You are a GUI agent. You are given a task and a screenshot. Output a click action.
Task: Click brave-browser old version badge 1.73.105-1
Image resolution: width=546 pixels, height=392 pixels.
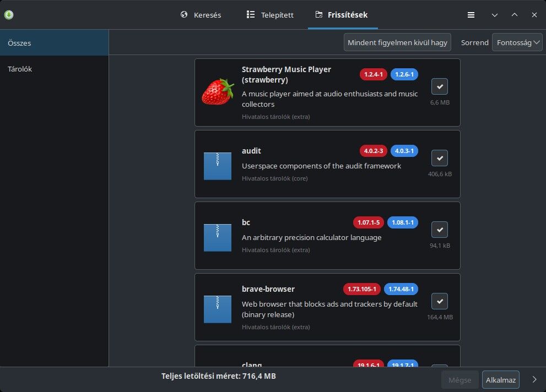362,289
